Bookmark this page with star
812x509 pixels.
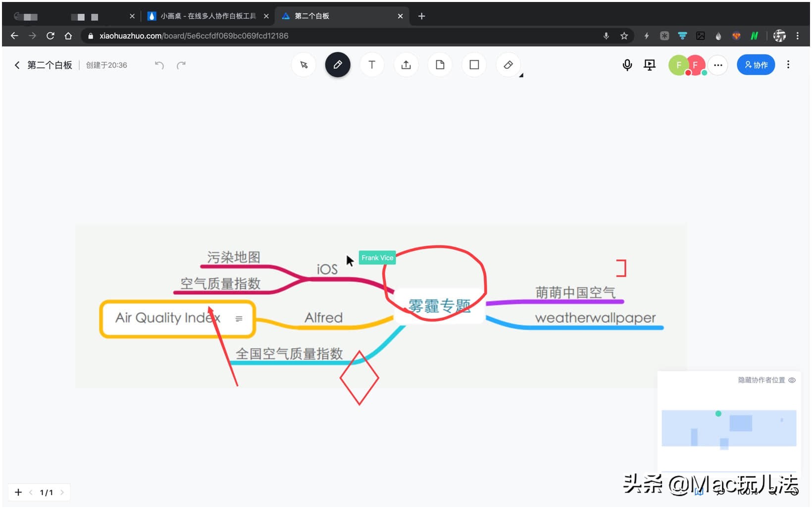624,36
